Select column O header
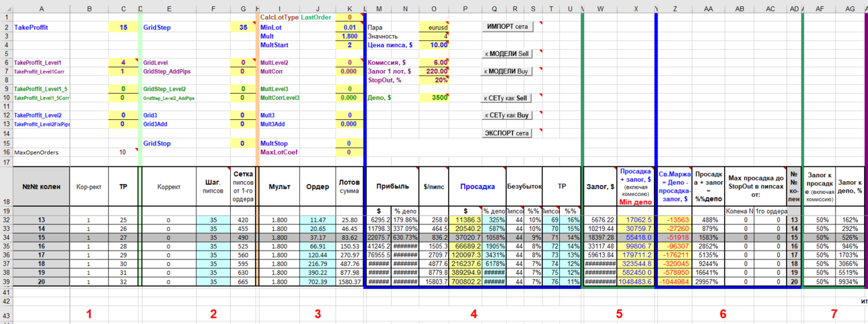The width and height of the screenshot is (868, 324). (434, 7)
